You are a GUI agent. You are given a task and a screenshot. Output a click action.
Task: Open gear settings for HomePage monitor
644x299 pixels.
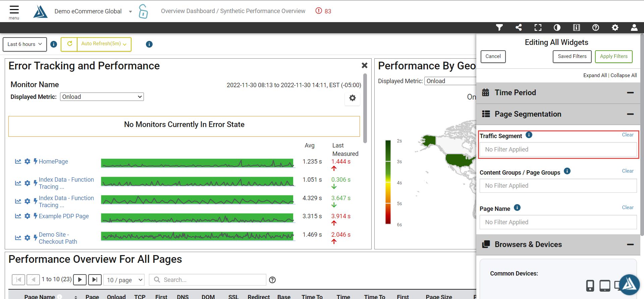28,162
